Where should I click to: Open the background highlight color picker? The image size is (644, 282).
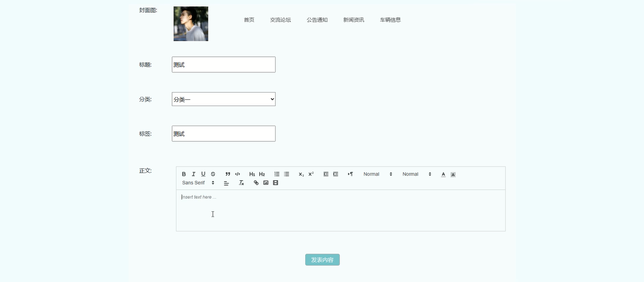453,174
